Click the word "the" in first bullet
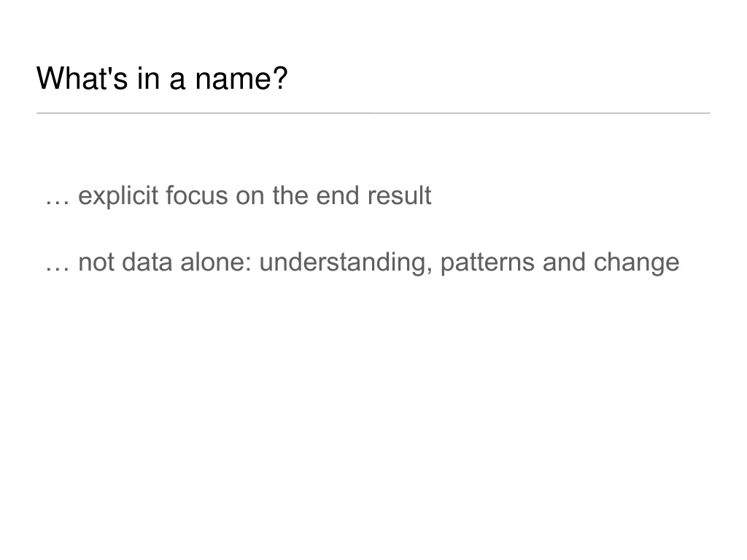 point(290,195)
